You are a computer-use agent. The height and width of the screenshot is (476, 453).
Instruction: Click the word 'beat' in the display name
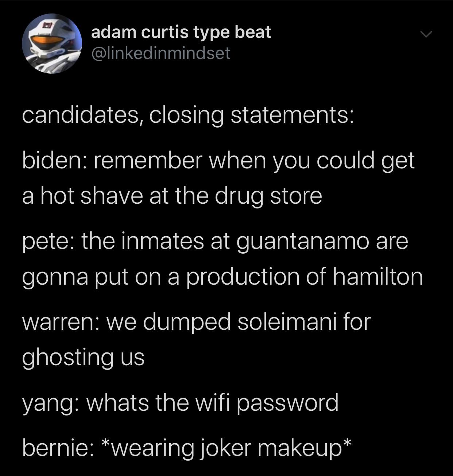point(253,32)
